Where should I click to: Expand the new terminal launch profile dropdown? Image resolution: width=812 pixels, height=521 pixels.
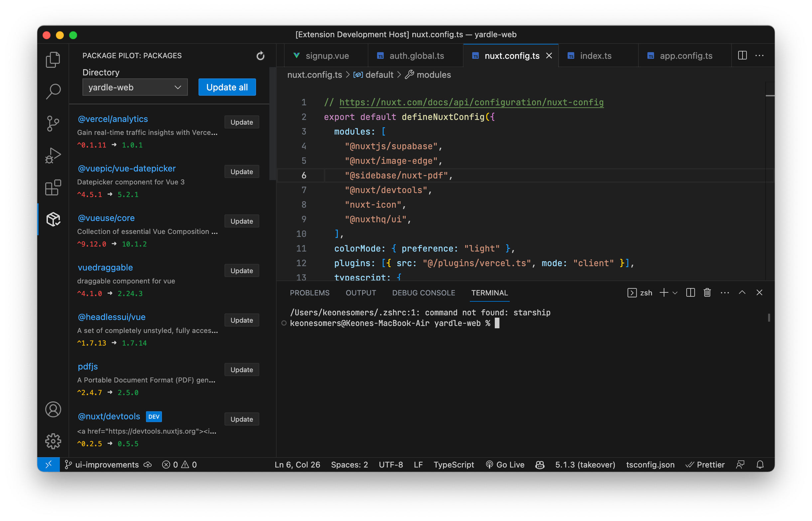pos(675,293)
